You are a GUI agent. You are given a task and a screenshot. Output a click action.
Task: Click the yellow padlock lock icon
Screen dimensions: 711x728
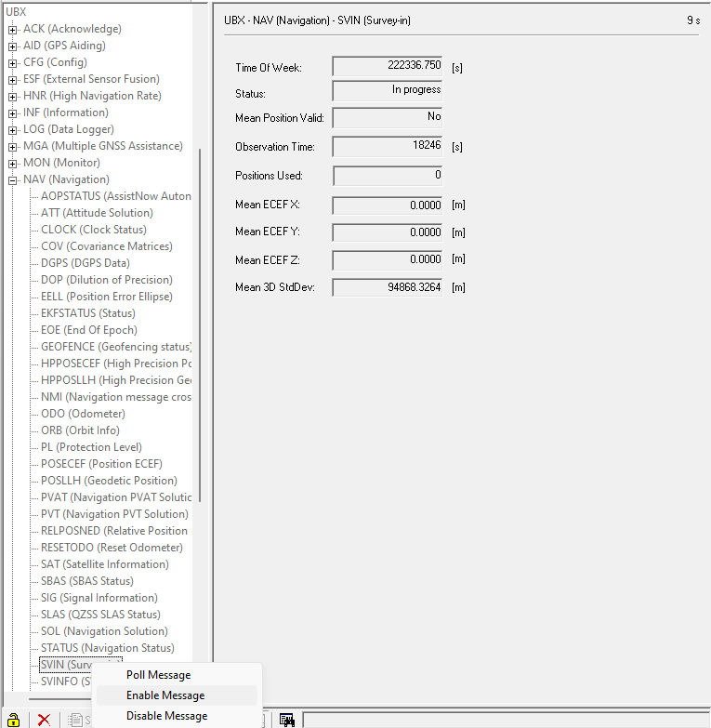coord(14,719)
